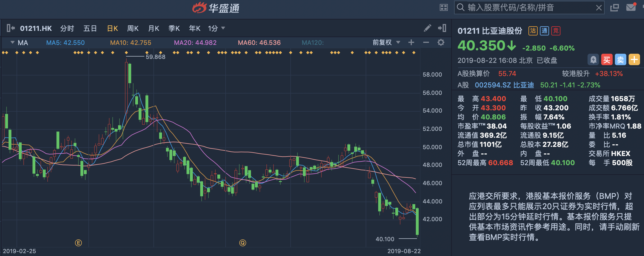Click the blue 卖 sell button
Image resolution: width=644 pixels, height=256 pixels.
[x=621, y=60]
